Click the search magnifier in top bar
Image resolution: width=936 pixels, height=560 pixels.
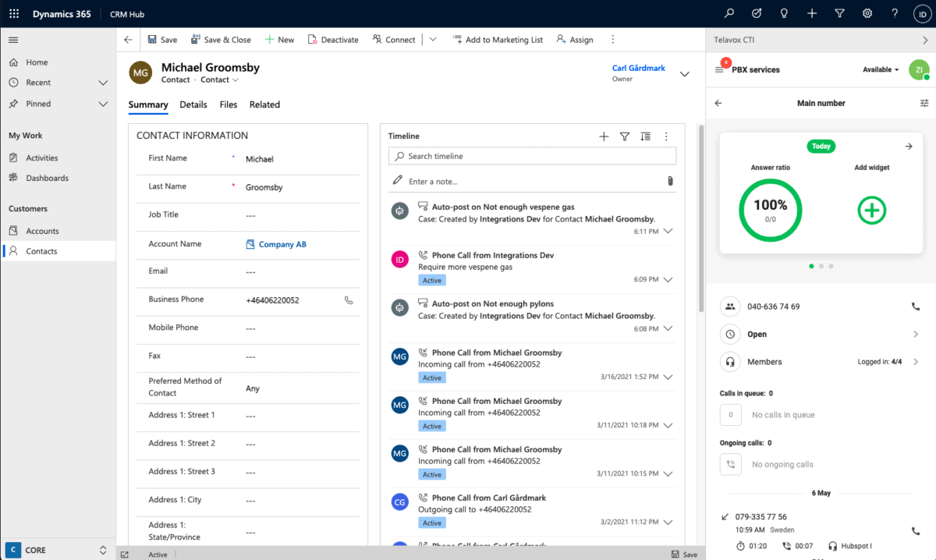point(729,14)
